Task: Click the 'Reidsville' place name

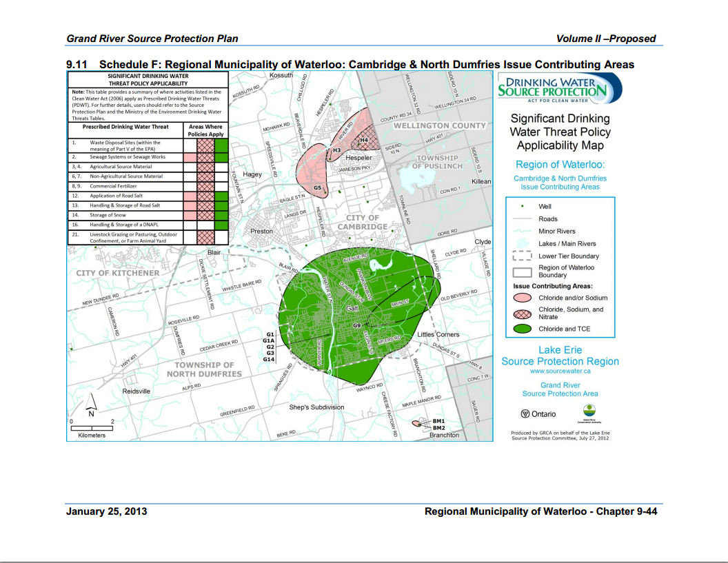Action: (136, 391)
